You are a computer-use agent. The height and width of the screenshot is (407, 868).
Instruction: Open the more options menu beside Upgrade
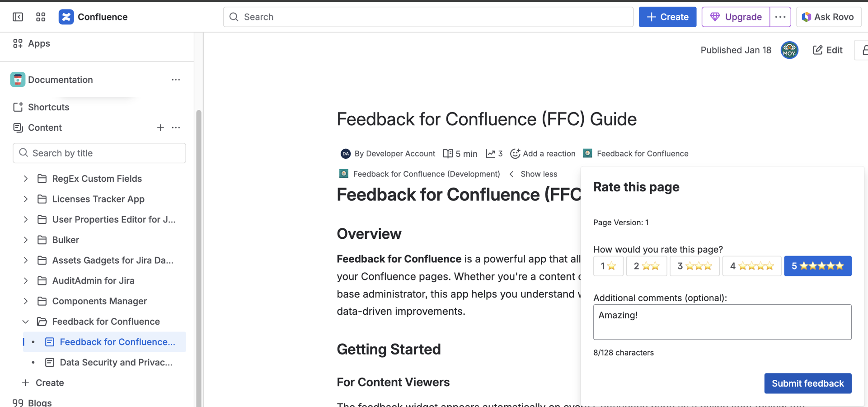(780, 17)
